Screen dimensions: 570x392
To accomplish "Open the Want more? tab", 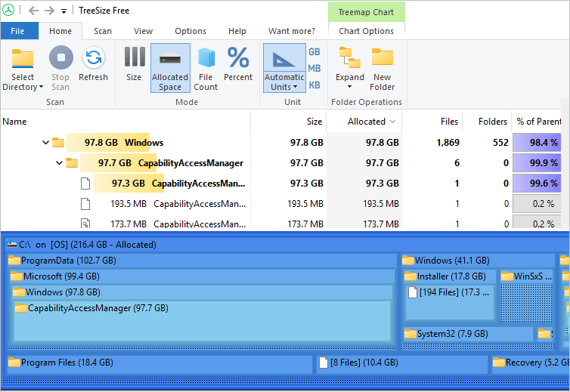I will pos(292,31).
